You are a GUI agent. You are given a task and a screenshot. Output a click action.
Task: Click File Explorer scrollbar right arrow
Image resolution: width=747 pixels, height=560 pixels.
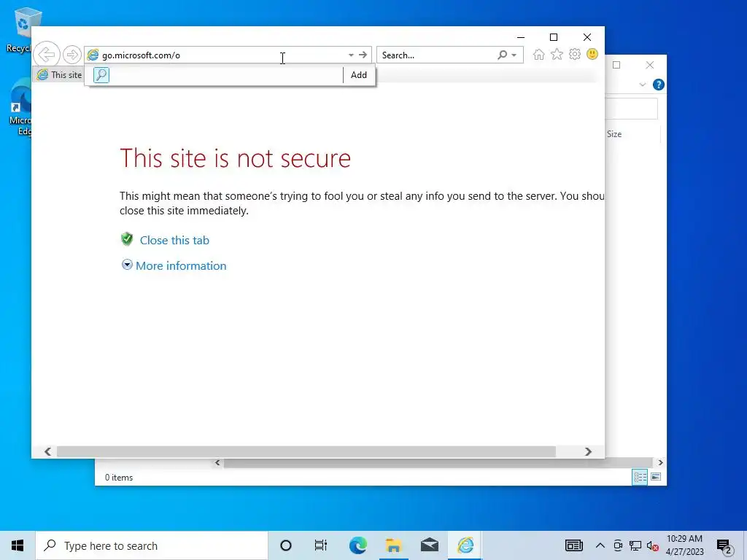point(660,462)
